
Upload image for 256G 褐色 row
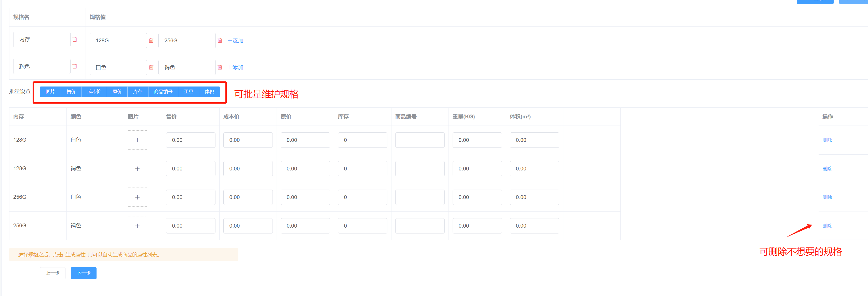click(137, 226)
